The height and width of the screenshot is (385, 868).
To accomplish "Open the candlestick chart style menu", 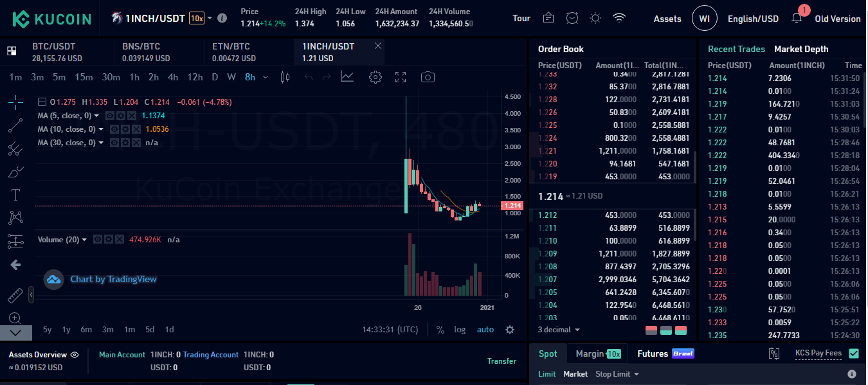I will (285, 77).
